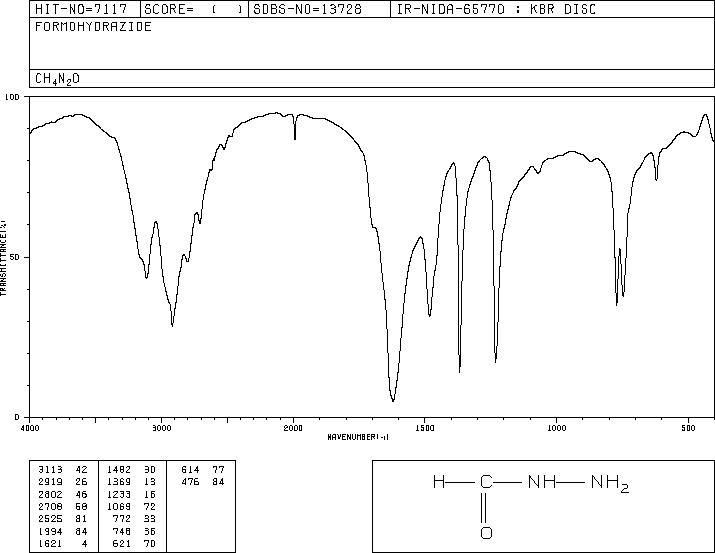Click the 1069 peak table entry

click(x=131, y=506)
